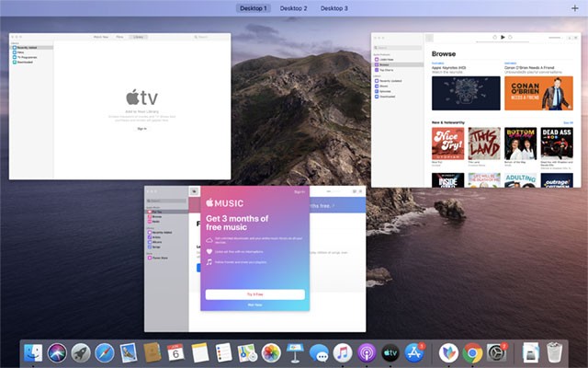Select Browse in Music sidebar

[166, 217]
